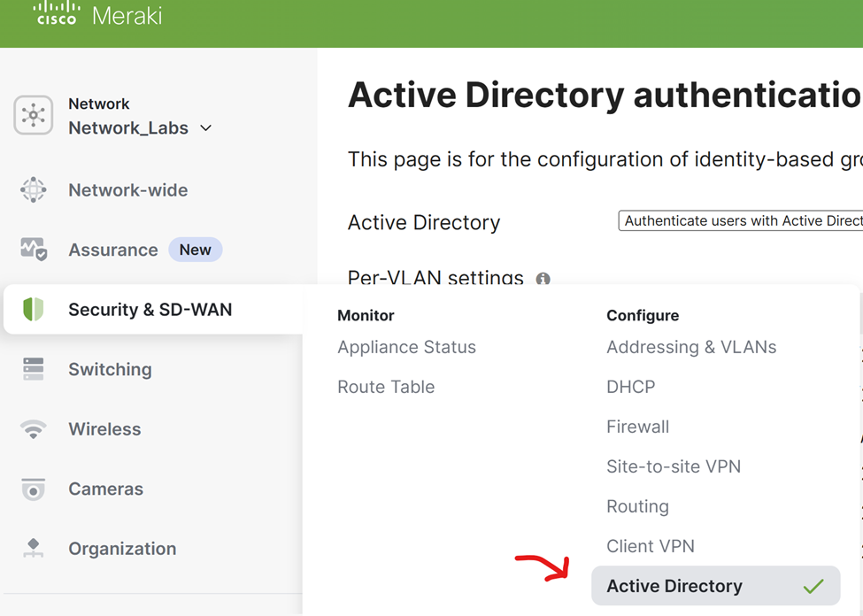Go to Appliance Status page
Viewport: 863px width, 616px height.
click(x=407, y=347)
